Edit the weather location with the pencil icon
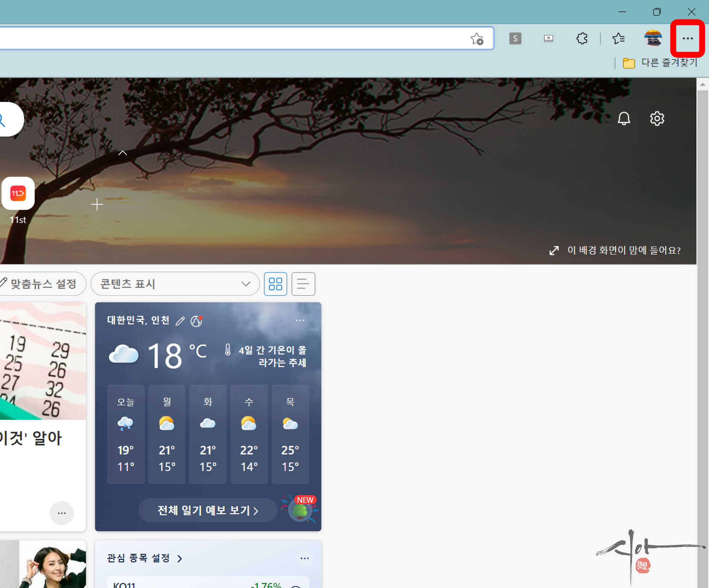The height and width of the screenshot is (588, 709). pos(180,321)
